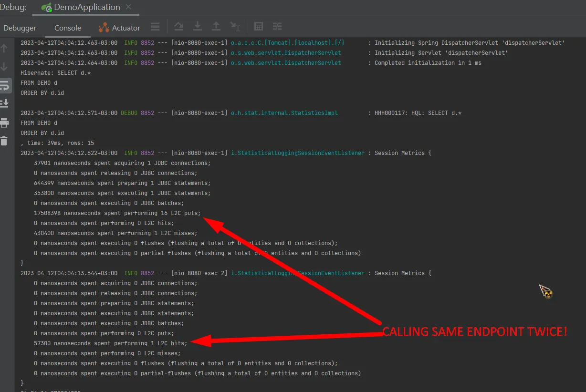Switch to the Debugger tab
Screen dimensions: 586x392
click(20, 28)
